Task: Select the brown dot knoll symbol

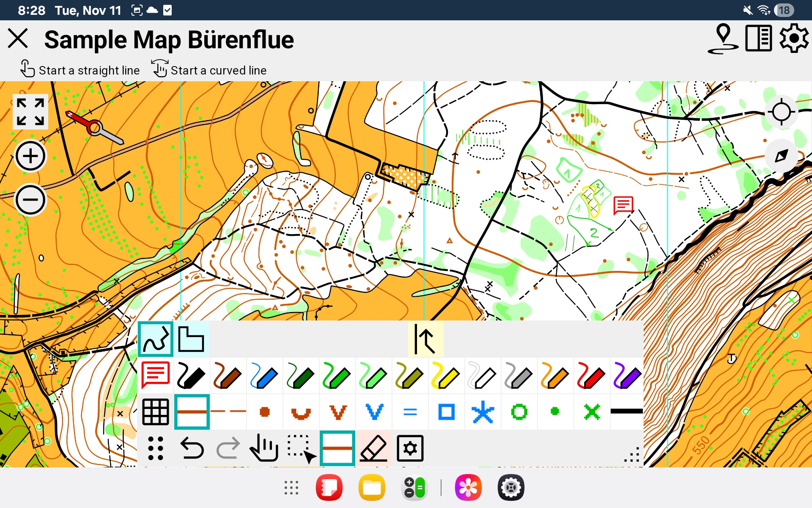Action: click(x=264, y=411)
